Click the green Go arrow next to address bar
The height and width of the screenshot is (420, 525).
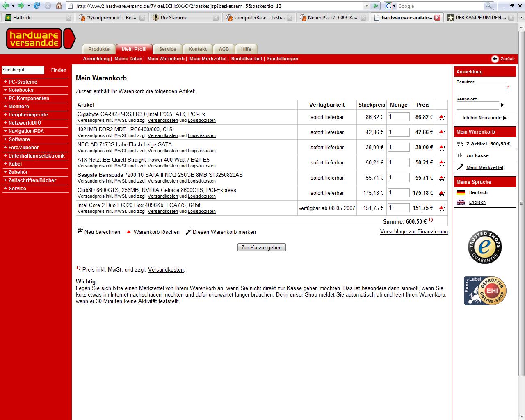[x=376, y=6]
